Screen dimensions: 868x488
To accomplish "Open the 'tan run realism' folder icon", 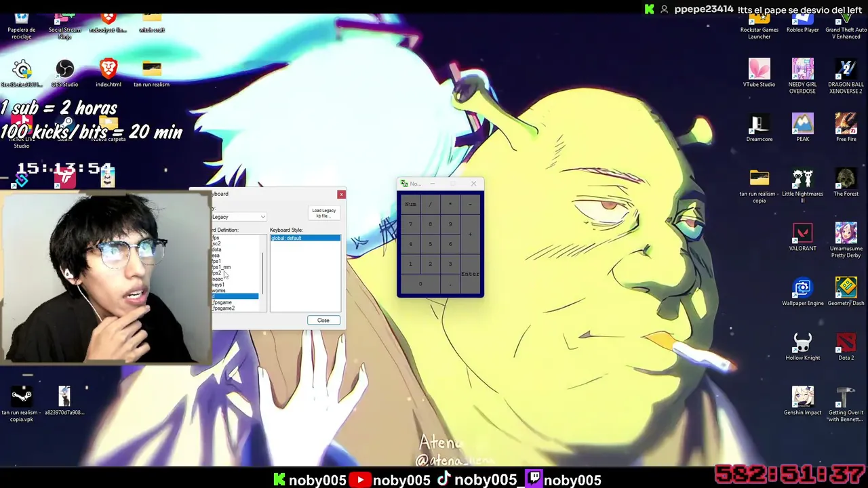I will (151, 73).
